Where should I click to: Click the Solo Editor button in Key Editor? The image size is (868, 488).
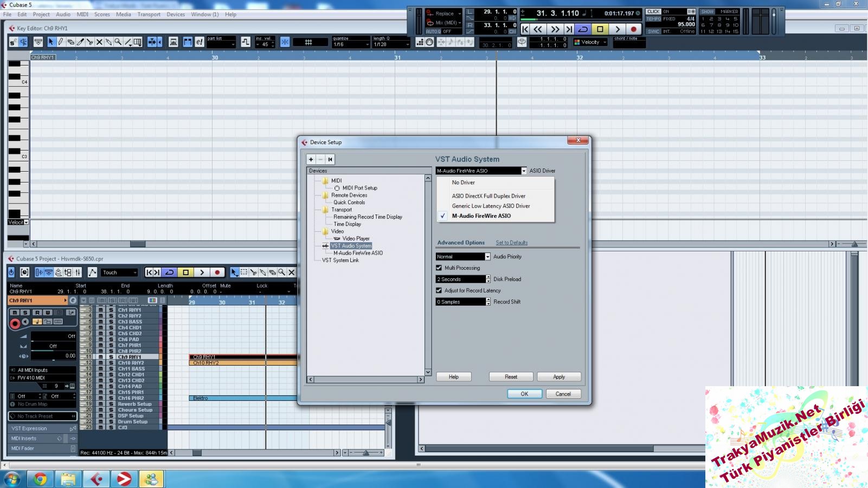click(13, 42)
